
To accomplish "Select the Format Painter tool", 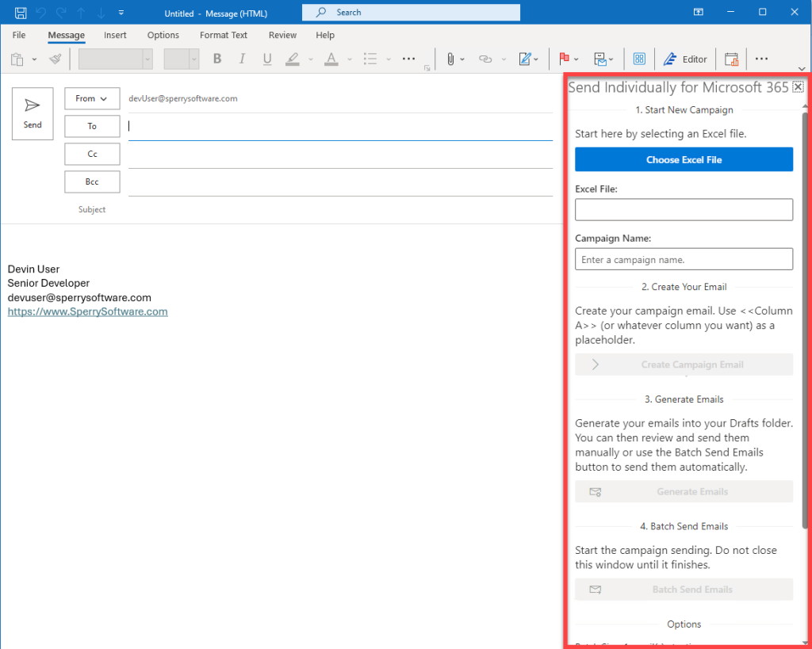I will 54,59.
